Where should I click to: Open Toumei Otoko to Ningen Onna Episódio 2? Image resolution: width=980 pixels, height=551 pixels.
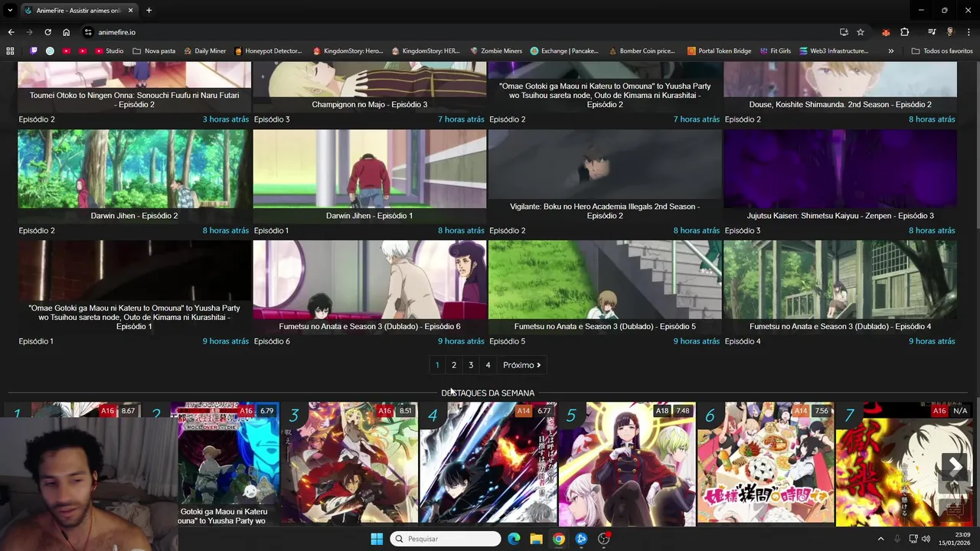point(134,99)
